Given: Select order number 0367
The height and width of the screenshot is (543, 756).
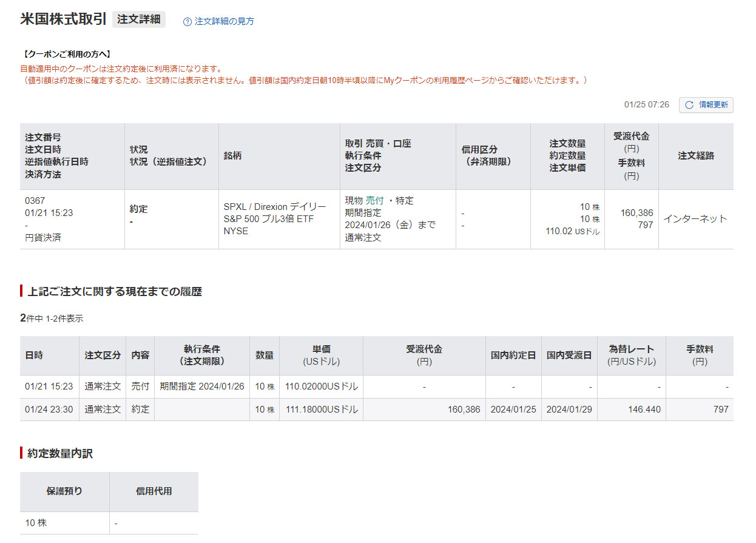Looking at the screenshot, I should point(35,200).
